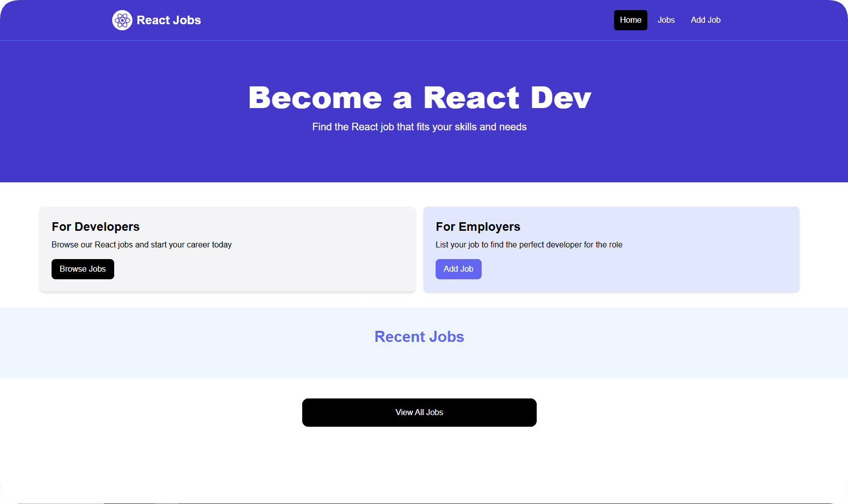Click the Recent Jobs heading
This screenshot has height=504, width=848.
pos(419,337)
